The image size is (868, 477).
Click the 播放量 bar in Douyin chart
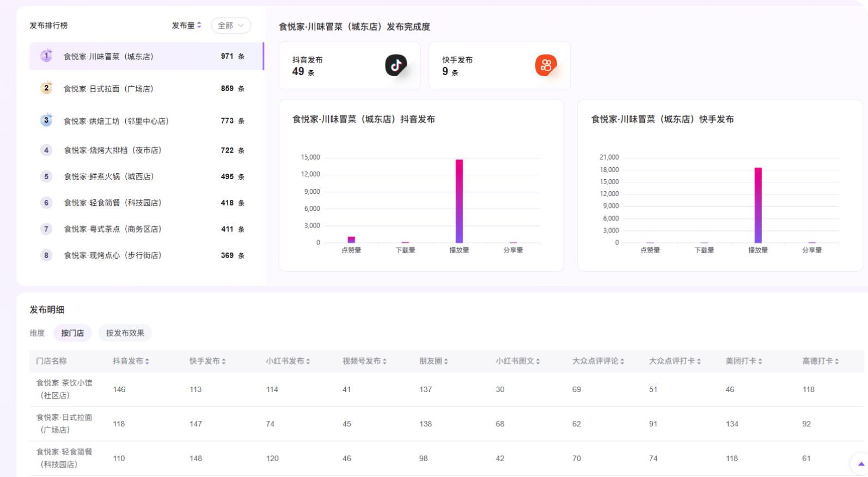pos(459,201)
